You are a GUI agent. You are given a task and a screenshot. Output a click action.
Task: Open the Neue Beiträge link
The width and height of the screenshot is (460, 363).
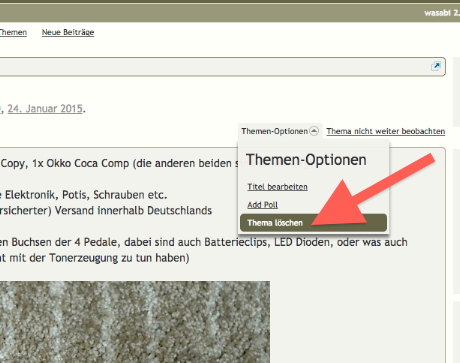click(68, 32)
